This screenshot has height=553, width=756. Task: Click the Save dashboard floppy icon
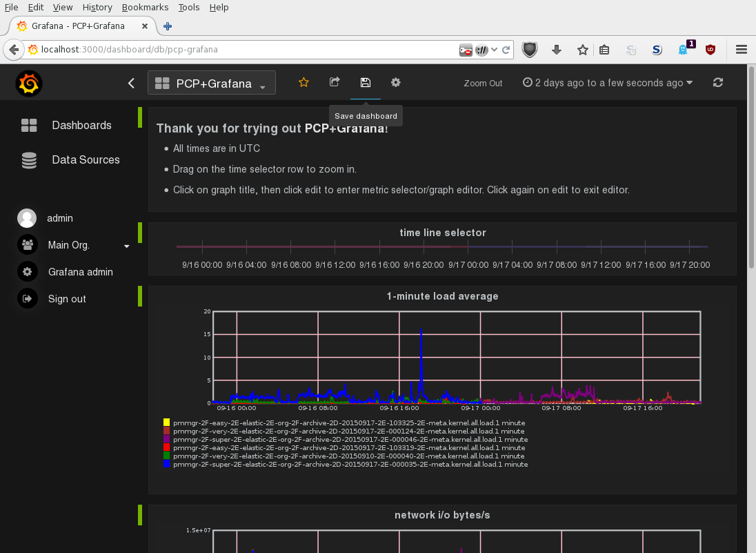[366, 83]
